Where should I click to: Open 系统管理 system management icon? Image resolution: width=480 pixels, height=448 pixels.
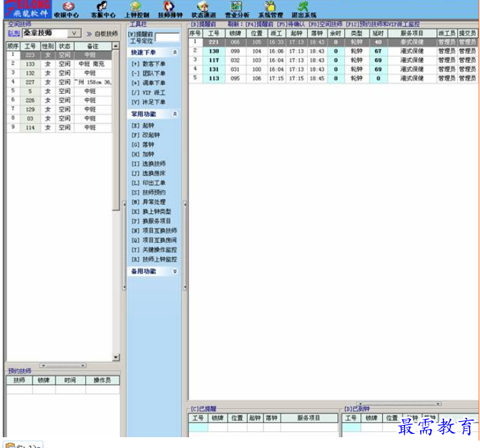click(x=270, y=9)
